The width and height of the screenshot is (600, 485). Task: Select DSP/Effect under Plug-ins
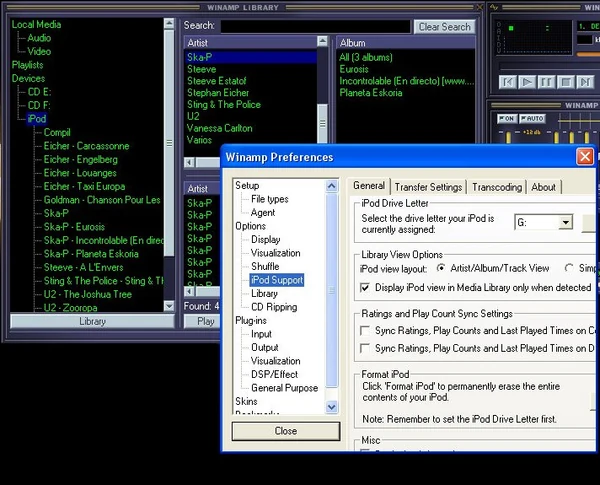coord(274,374)
